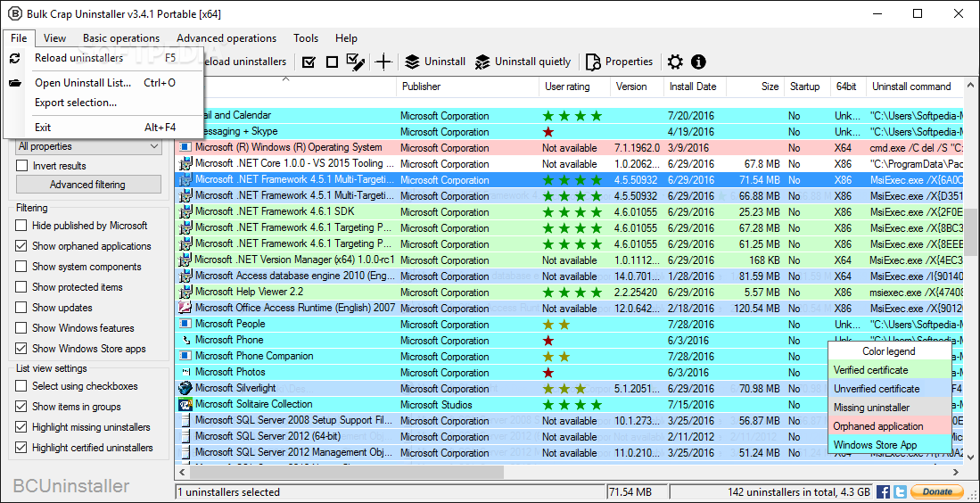Viewport: 980px width, 503px height.
Task: Sort by the Install Date column header
Action: pos(695,87)
